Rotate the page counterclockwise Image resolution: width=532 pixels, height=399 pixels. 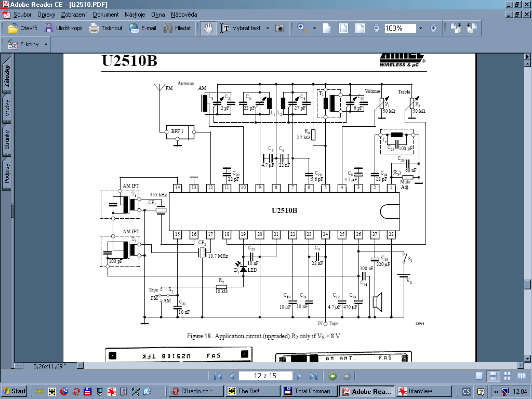472,28
